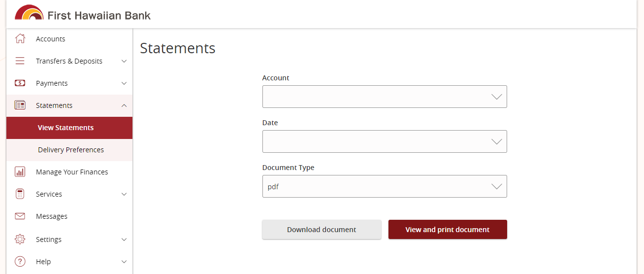This screenshot has height=274, width=644.
Task: Expand the Help submenu chevron
Action: pyautogui.click(x=124, y=262)
